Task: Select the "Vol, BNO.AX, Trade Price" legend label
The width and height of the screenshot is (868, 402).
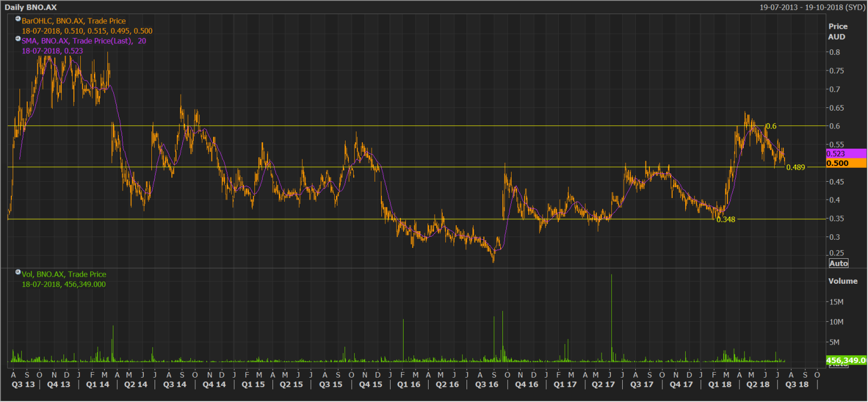Action: 64,275
